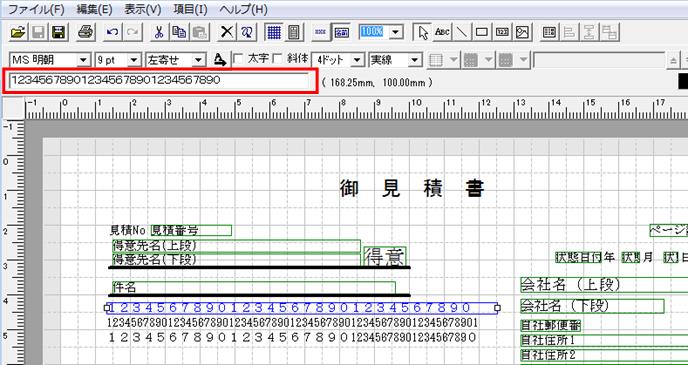688x365 pixels.
Task: Cut selection with the scissors icon
Action: [x=159, y=32]
